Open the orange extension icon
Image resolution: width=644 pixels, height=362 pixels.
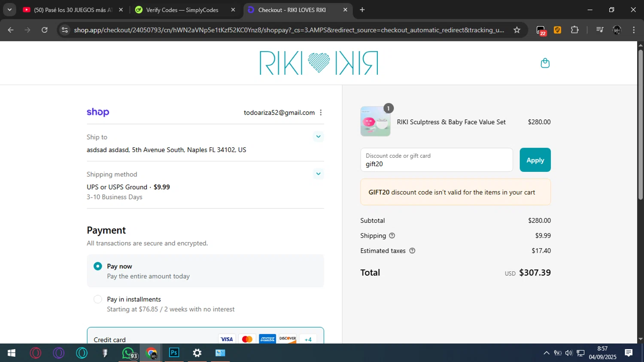pos(558,30)
